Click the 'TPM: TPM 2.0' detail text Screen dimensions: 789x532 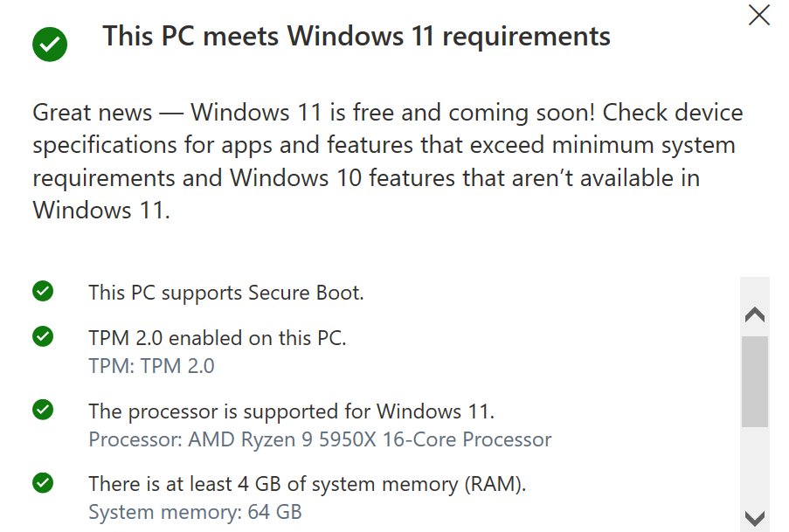(151, 365)
